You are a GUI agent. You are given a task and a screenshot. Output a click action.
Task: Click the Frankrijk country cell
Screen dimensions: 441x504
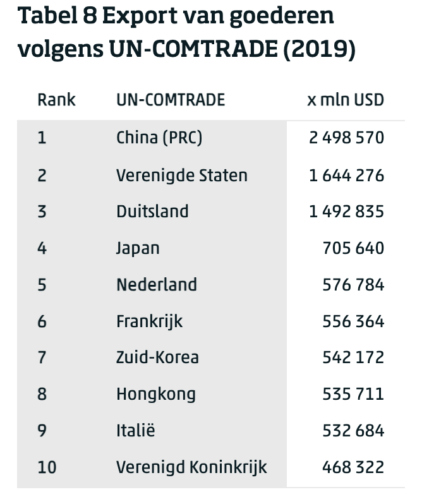click(x=150, y=321)
